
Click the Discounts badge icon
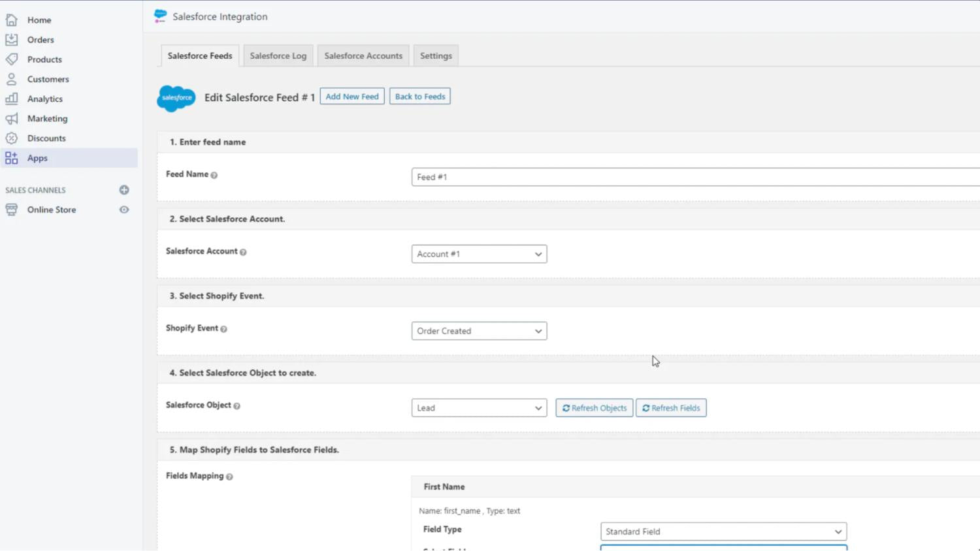pyautogui.click(x=11, y=138)
